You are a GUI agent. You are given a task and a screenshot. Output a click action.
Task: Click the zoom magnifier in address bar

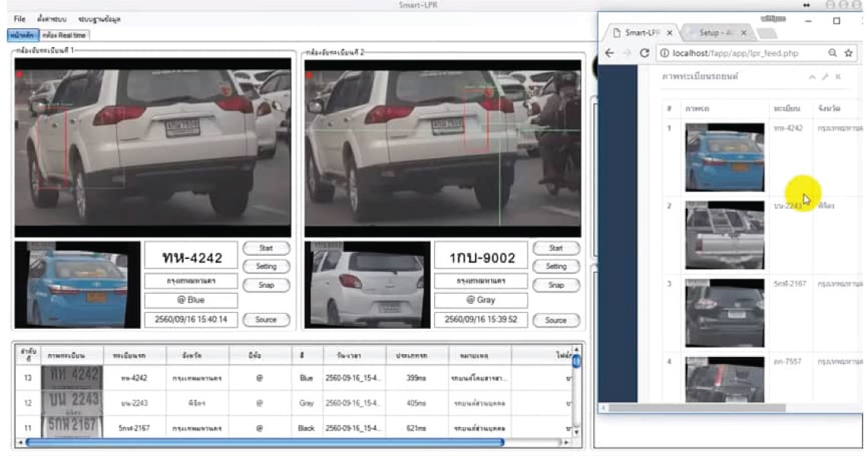(x=833, y=53)
